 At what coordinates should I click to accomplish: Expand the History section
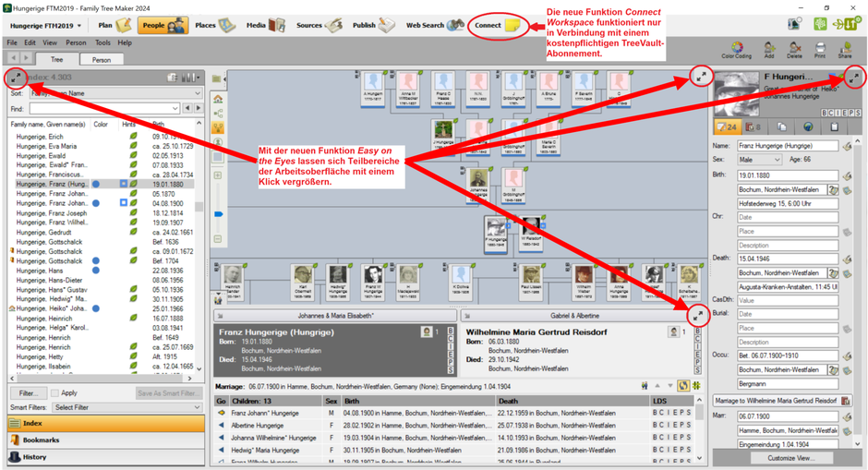tap(106, 457)
